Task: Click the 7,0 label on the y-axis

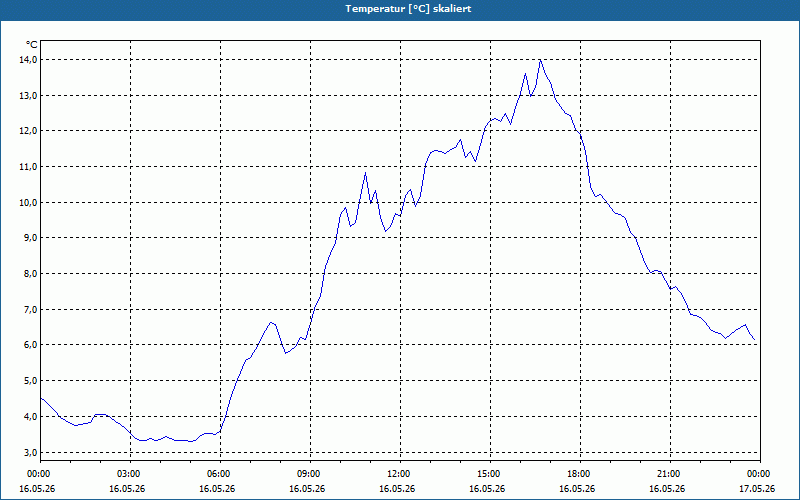Action: pos(31,310)
